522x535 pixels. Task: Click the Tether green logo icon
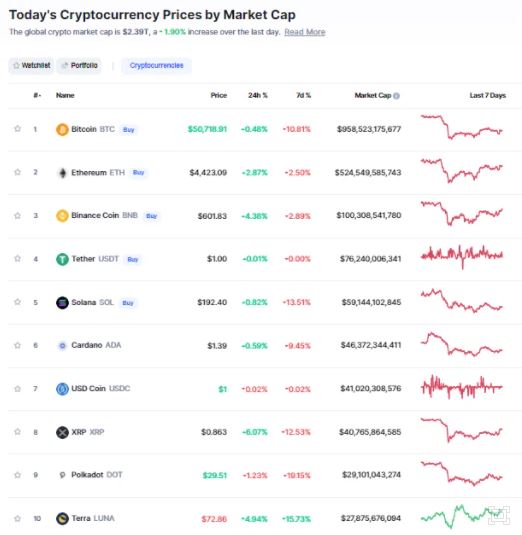(62, 259)
